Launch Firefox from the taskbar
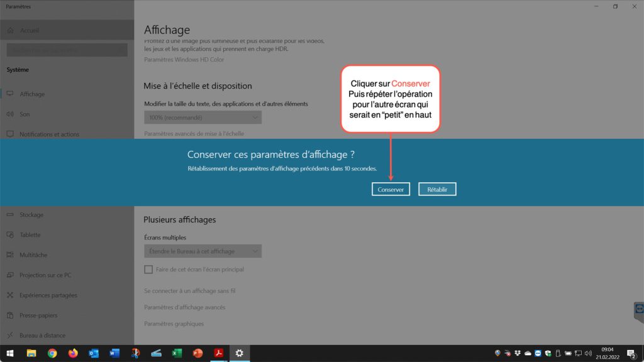The image size is (644, 362). [73, 353]
